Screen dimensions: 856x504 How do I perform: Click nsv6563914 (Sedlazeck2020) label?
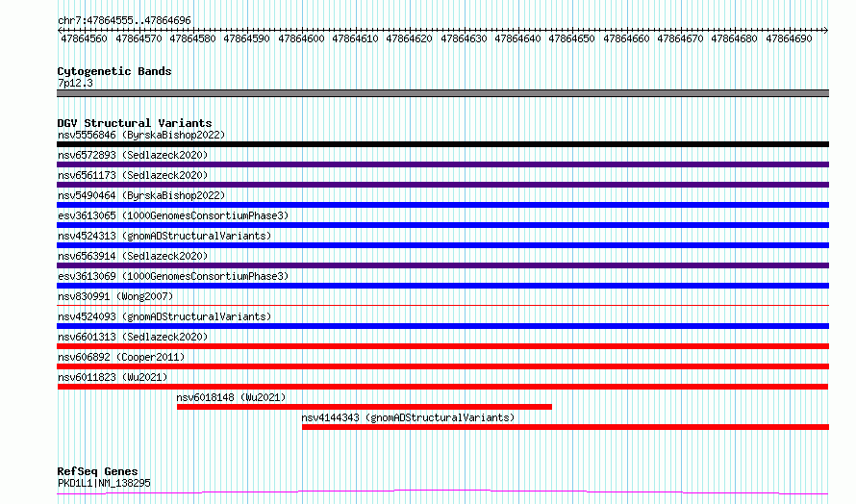click(133, 256)
